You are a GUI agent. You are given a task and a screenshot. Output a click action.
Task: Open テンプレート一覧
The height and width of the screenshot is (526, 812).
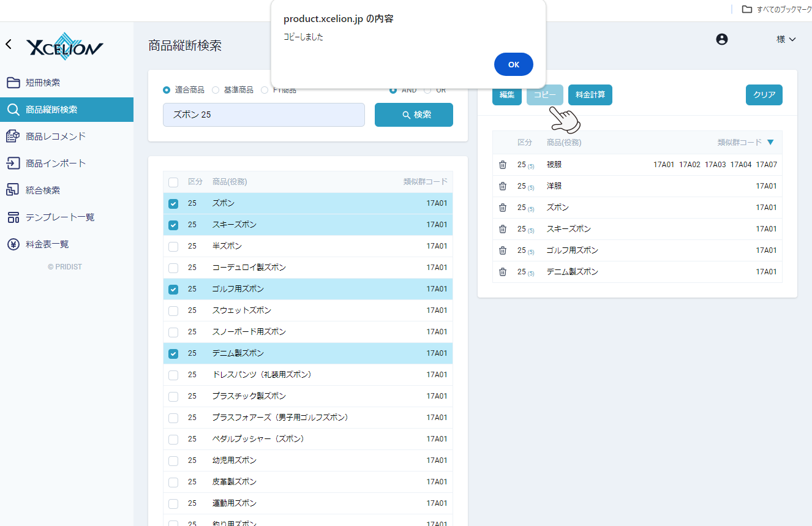67,217
